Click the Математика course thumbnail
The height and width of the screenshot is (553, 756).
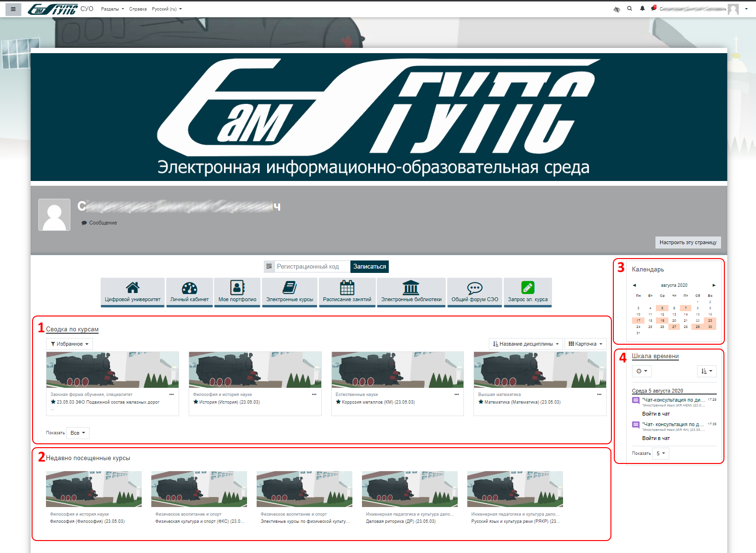tap(540, 370)
